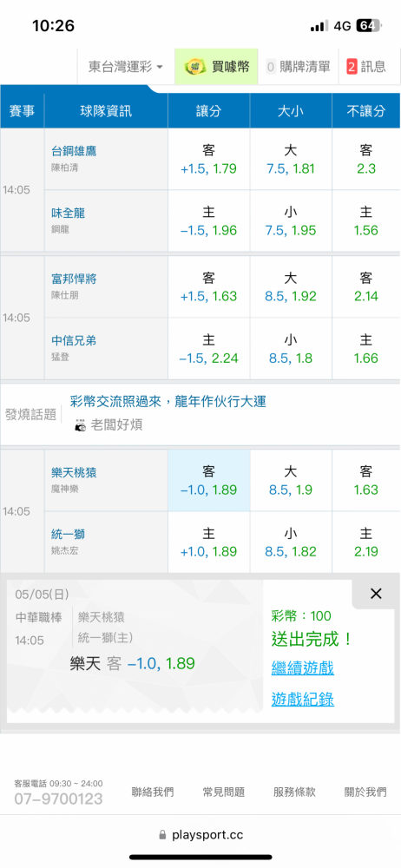The width and height of the screenshot is (401, 868).
Task: Tap the 老闆好煩 user avatar icon
Action: coord(81,425)
